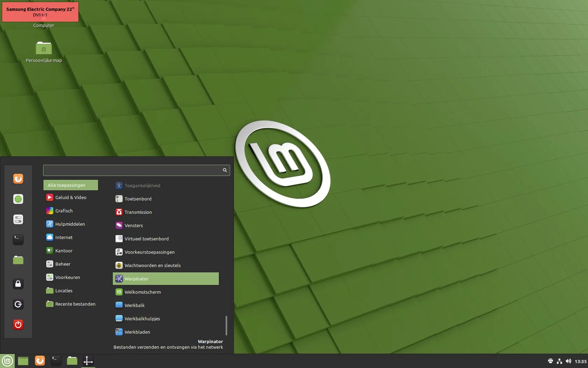
Task: Open volume control in the system tray
Action: (569, 361)
